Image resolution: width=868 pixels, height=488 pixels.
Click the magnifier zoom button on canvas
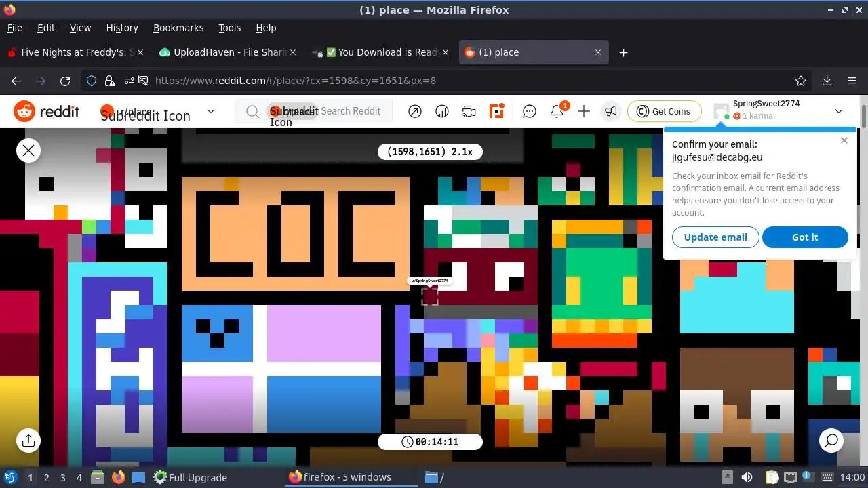click(x=831, y=440)
